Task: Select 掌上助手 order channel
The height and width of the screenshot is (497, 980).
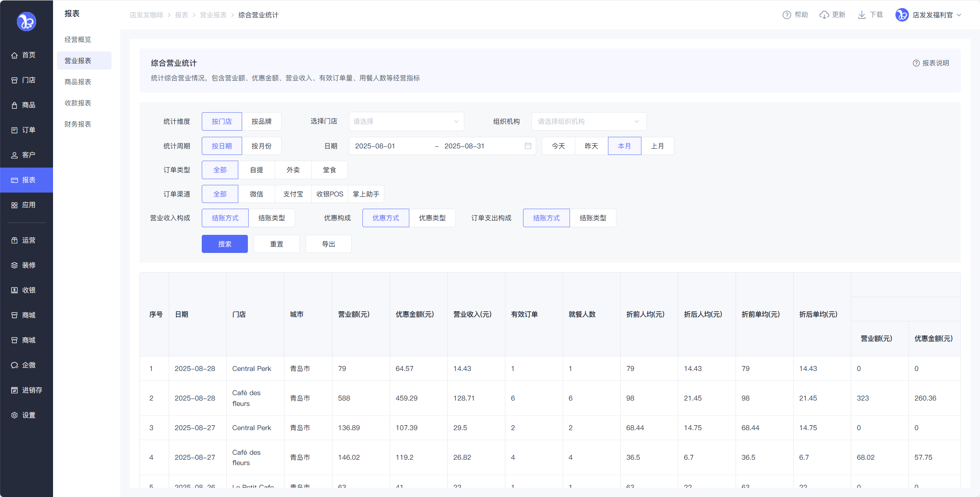Action: click(x=366, y=194)
